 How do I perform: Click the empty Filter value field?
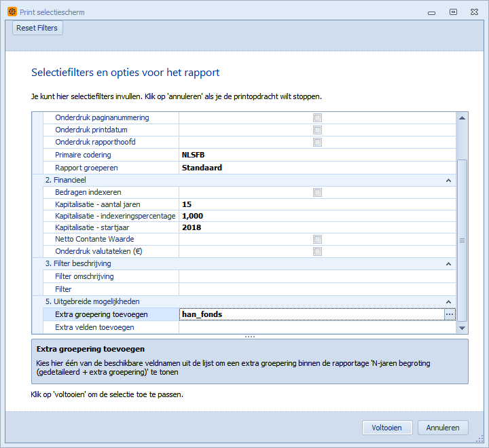pos(317,289)
